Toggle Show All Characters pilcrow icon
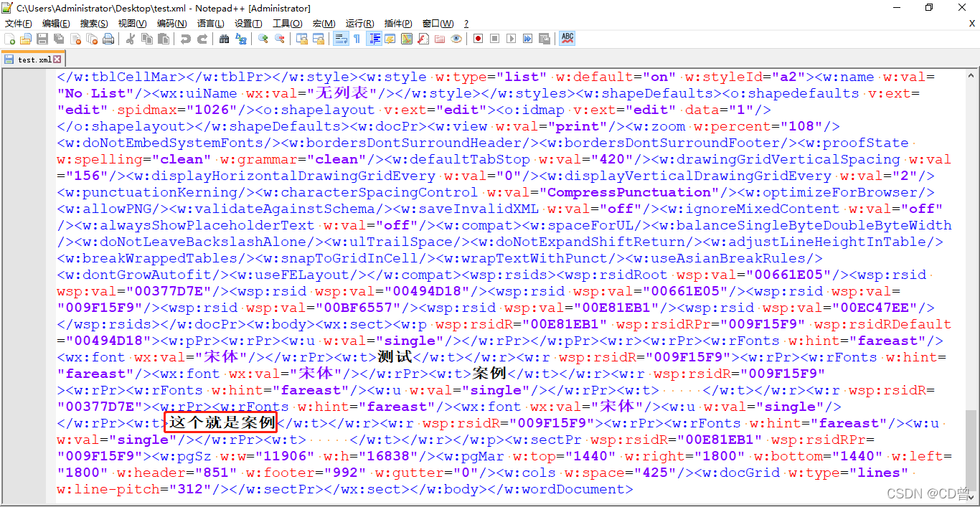980x507 pixels. click(x=357, y=39)
